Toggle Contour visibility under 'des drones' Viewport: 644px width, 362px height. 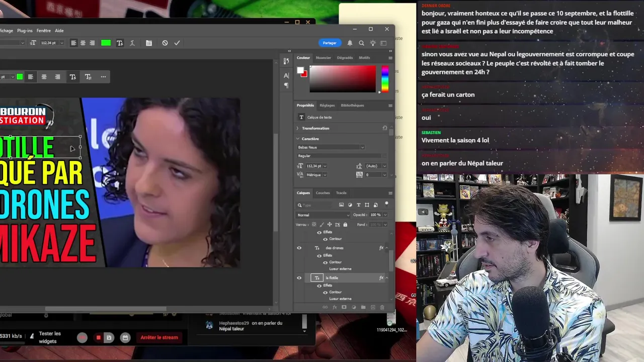[325, 262]
